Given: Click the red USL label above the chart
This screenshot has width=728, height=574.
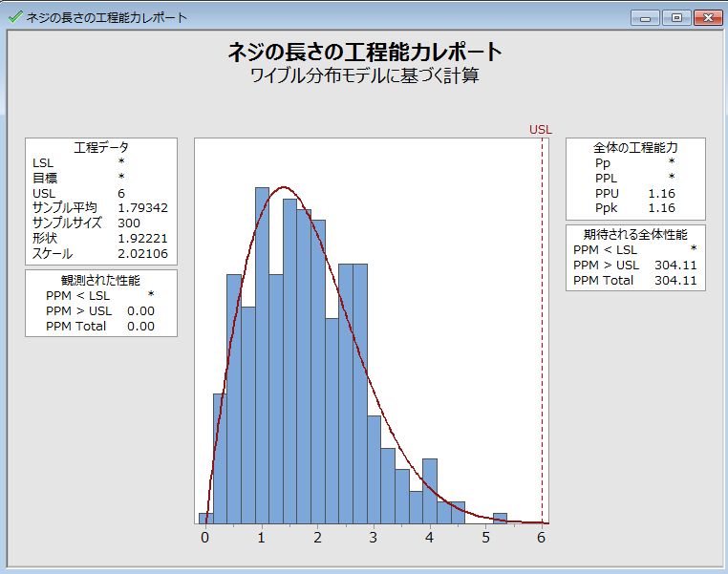Looking at the screenshot, I should 541,130.
